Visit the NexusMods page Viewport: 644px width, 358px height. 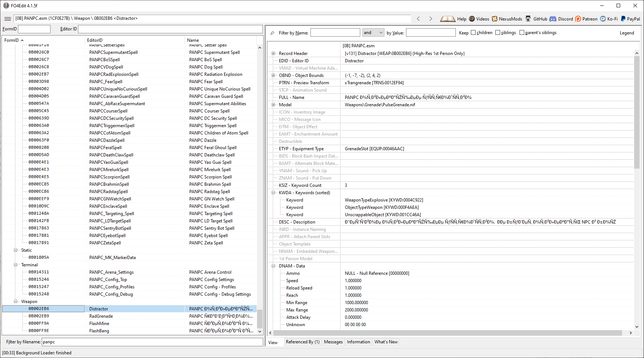507,19
